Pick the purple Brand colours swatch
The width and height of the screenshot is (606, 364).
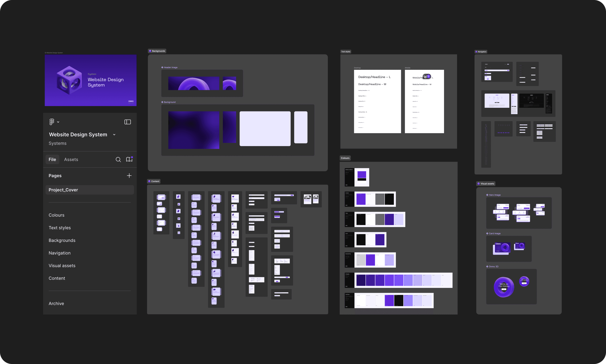pyautogui.click(x=362, y=174)
